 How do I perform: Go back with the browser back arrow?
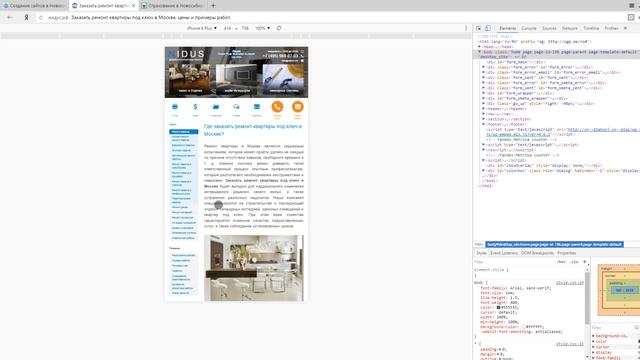tap(10, 18)
